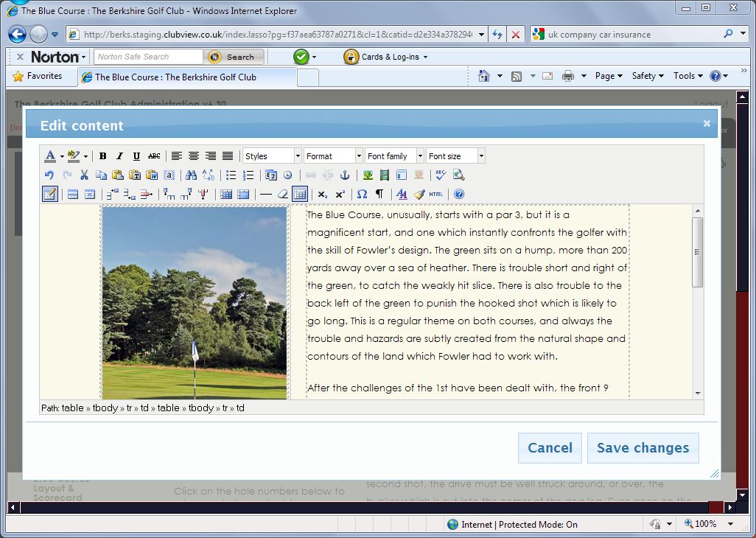Viewport: 756px width, 538px height.
Task: Apply the subscript icon
Action: 323,195
